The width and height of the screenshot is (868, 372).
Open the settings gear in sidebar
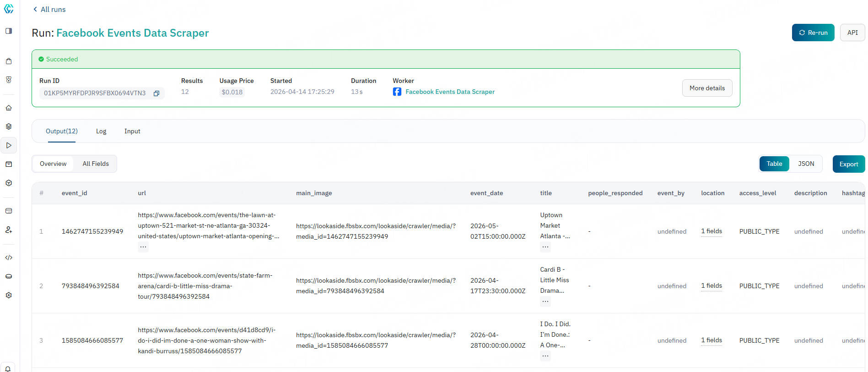click(9, 295)
